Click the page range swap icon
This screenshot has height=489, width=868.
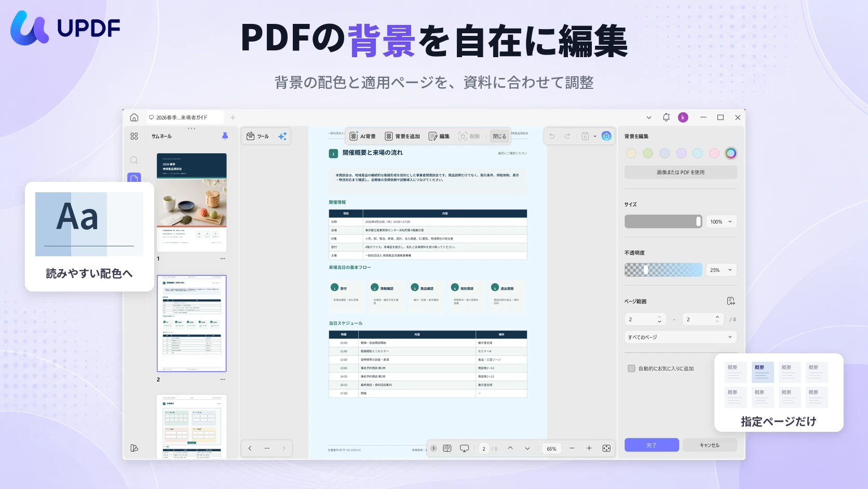click(x=731, y=301)
